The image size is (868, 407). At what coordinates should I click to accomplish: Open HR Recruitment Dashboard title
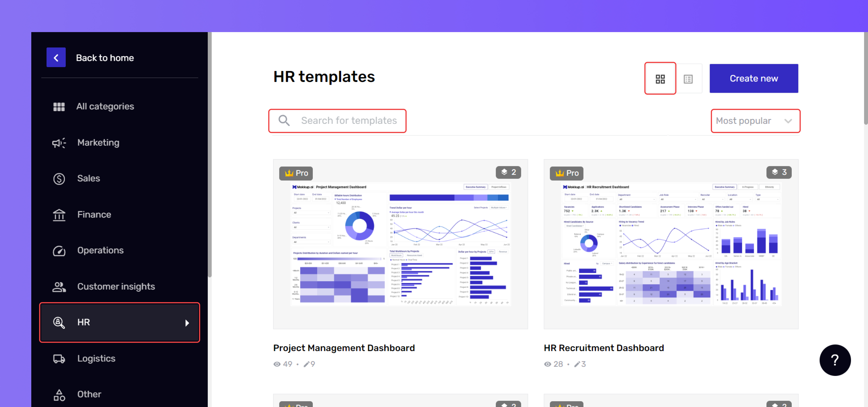pyautogui.click(x=604, y=348)
